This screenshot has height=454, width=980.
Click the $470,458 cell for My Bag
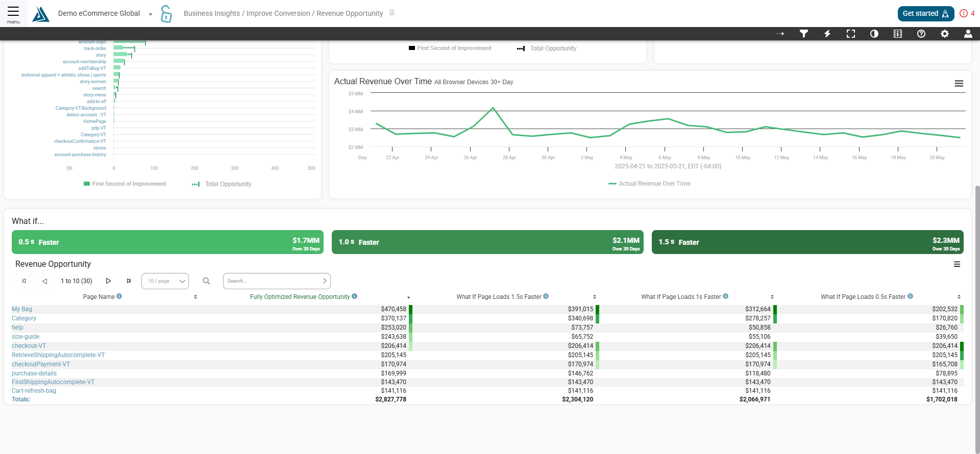[x=394, y=309]
